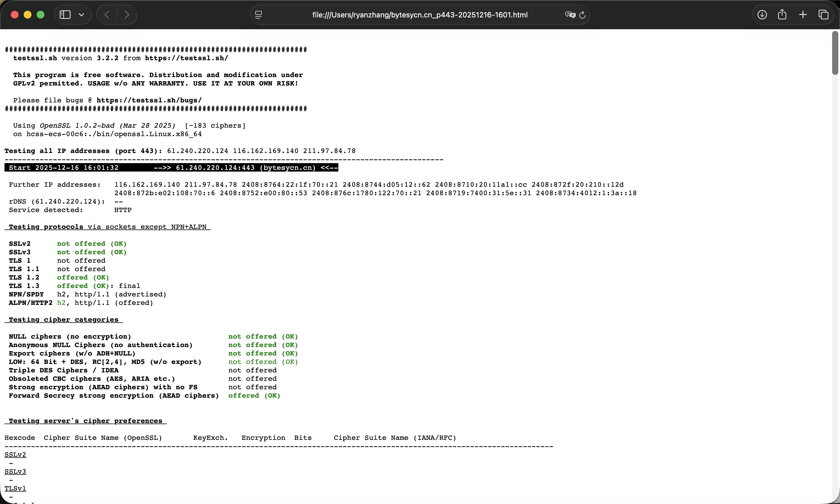Click 'Triple DES Ciphers / IDEA' text

[64, 370]
